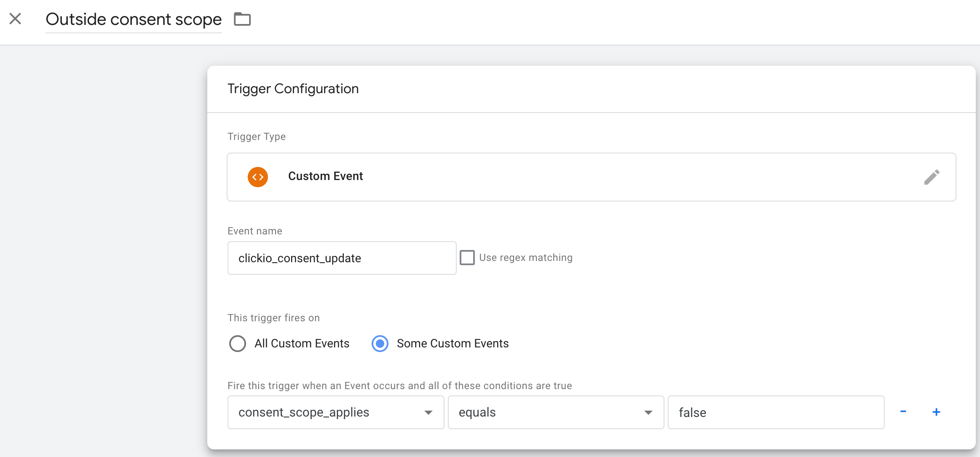This screenshot has height=457, width=980.
Task: Click the 'Trigger Type' label
Action: tap(257, 137)
